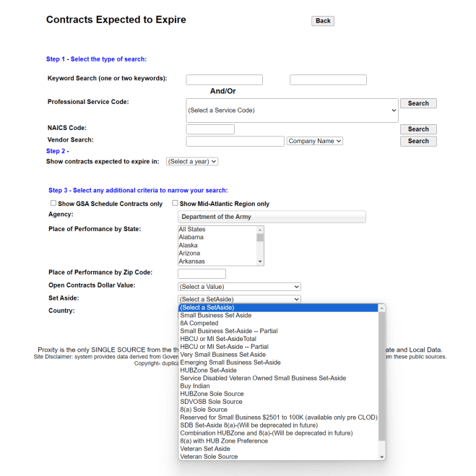The height and width of the screenshot is (476, 476).
Task: Choose 8(a) with HUB Zone Preference option
Action: (278, 441)
